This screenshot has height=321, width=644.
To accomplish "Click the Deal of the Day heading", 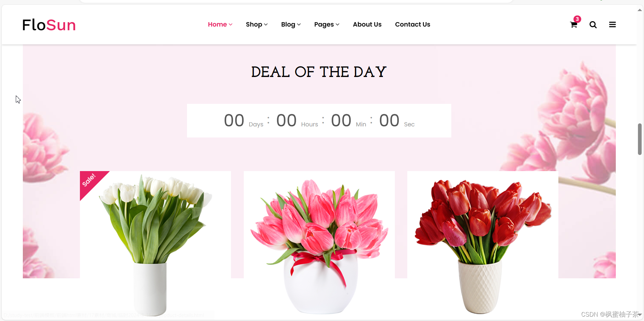I will [x=319, y=72].
